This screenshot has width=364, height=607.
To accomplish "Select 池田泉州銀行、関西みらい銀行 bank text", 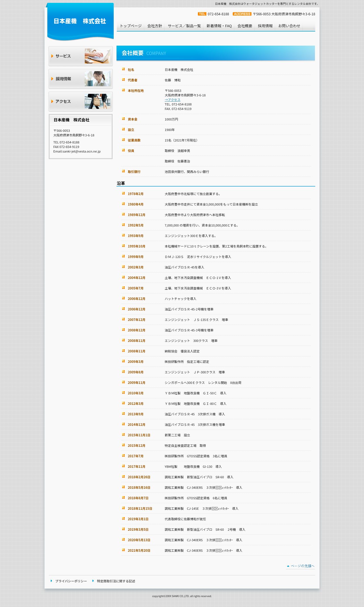I will 187,172.
